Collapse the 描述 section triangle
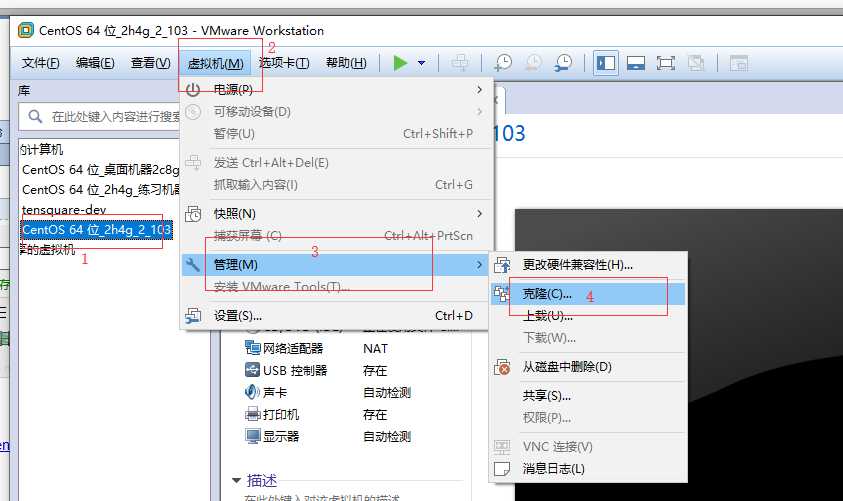The image size is (843, 501). click(x=237, y=480)
